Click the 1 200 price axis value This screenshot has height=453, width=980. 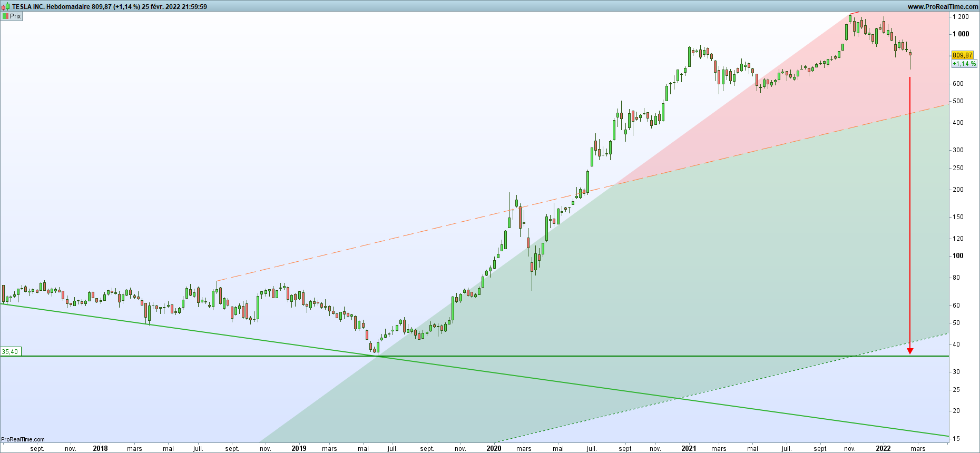(961, 17)
